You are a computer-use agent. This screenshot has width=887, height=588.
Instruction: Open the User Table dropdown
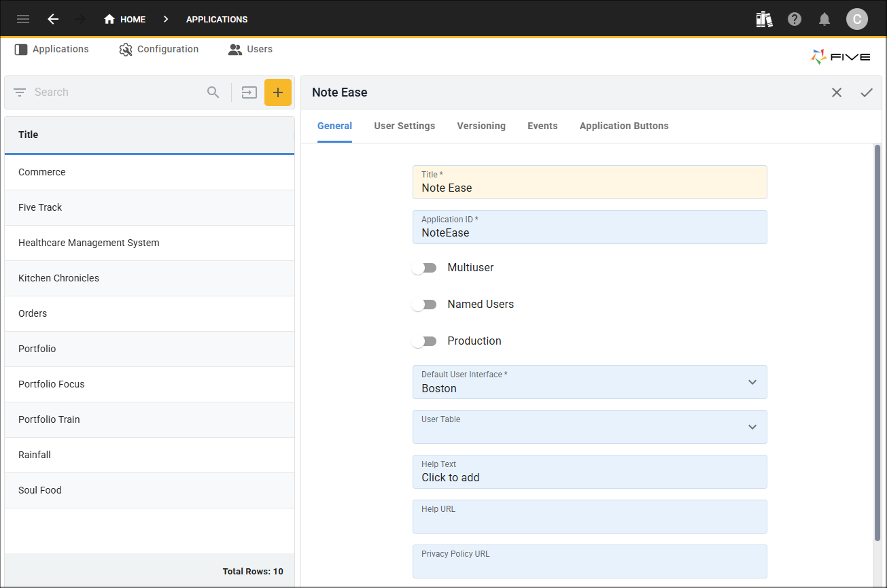point(752,427)
